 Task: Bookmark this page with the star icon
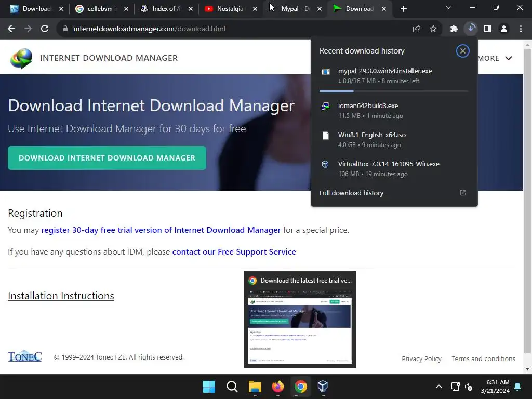pyautogui.click(x=433, y=29)
